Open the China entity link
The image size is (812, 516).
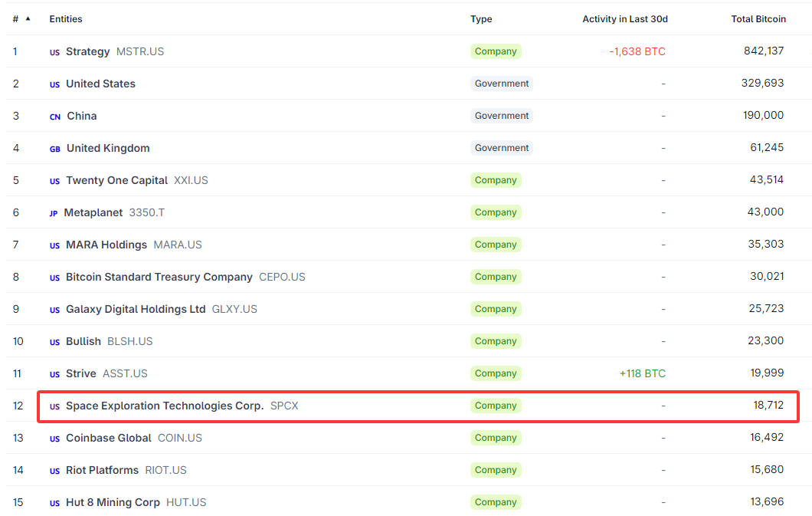(82, 116)
